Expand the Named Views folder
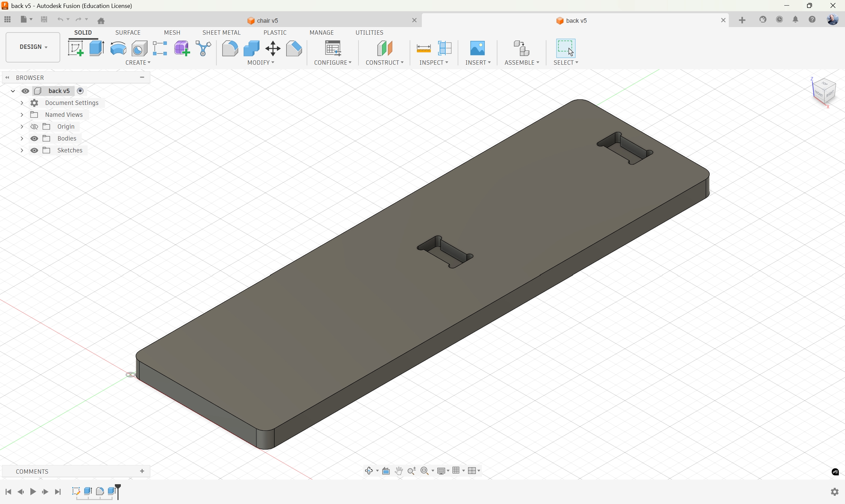 [22, 115]
